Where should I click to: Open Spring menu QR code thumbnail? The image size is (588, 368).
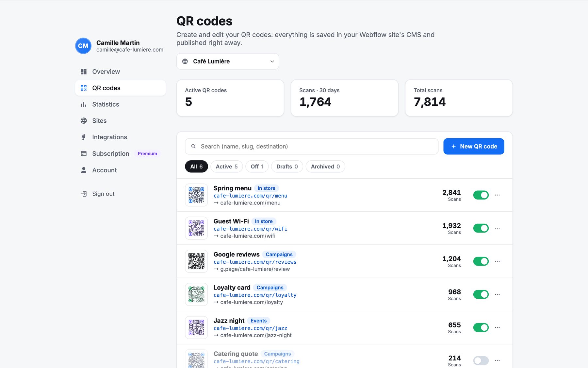196,195
